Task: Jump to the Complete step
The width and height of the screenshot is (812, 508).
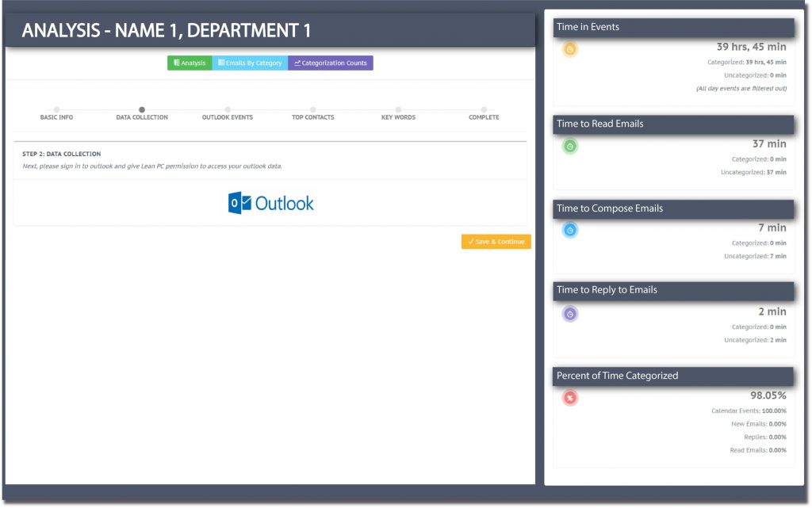Action: tap(484, 114)
